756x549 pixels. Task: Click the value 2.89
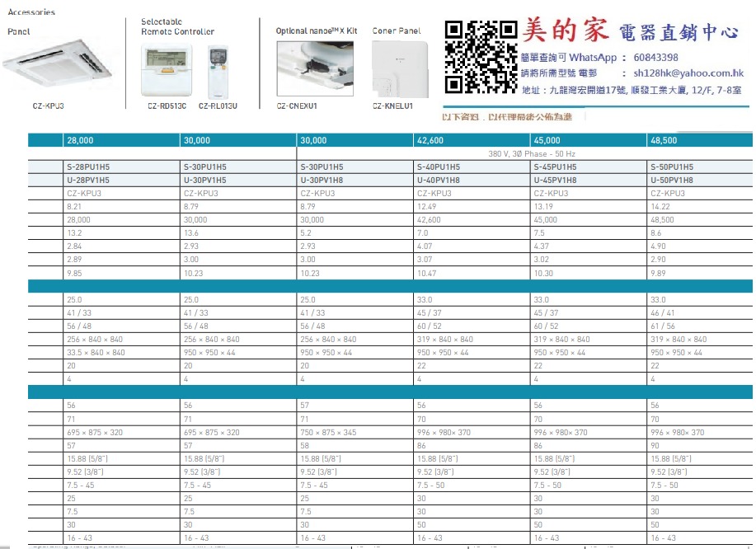[74, 260]
